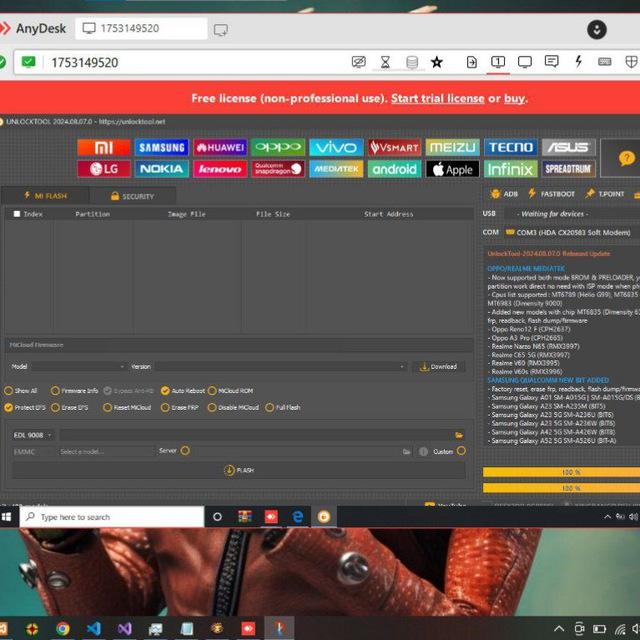The width and height of the screenshot is (640, 640).
Task: Select the Vivo brand tile
Action: pos(336,147)
